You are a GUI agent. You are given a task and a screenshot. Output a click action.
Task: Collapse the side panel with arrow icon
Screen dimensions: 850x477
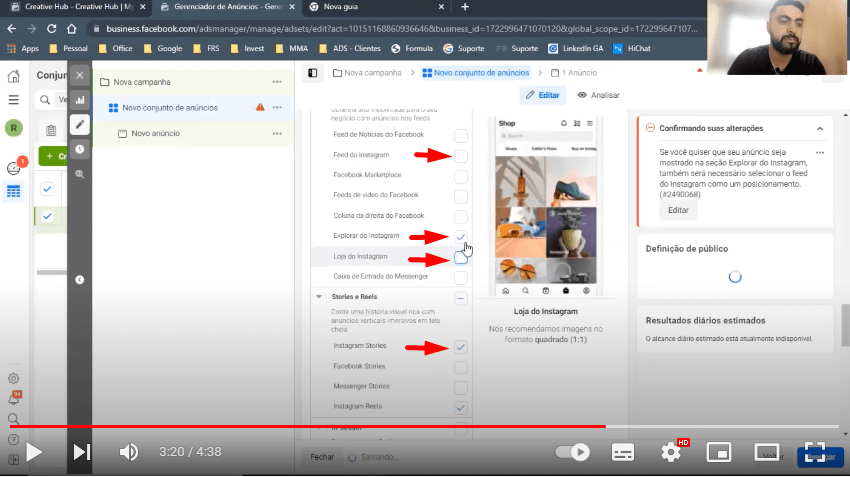pos(80,280)
